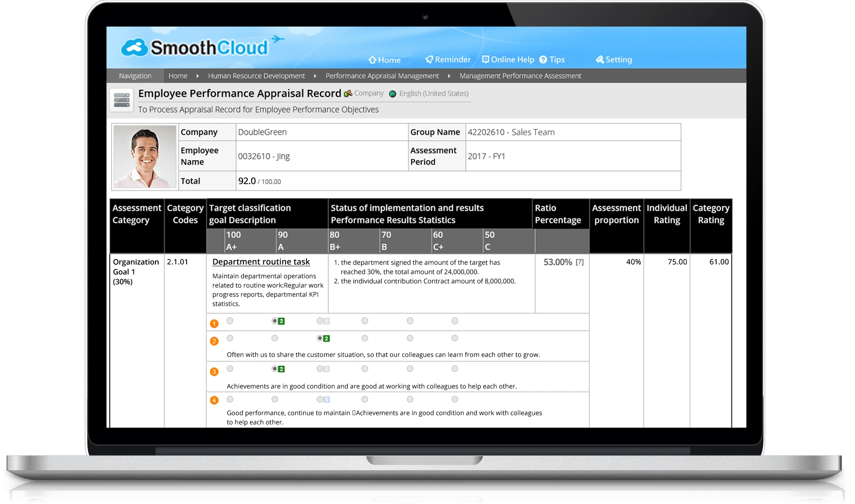855x504 pixels.
Task: Select the B 70 rating radio in row 2
Action: click(x=364, y=338)
